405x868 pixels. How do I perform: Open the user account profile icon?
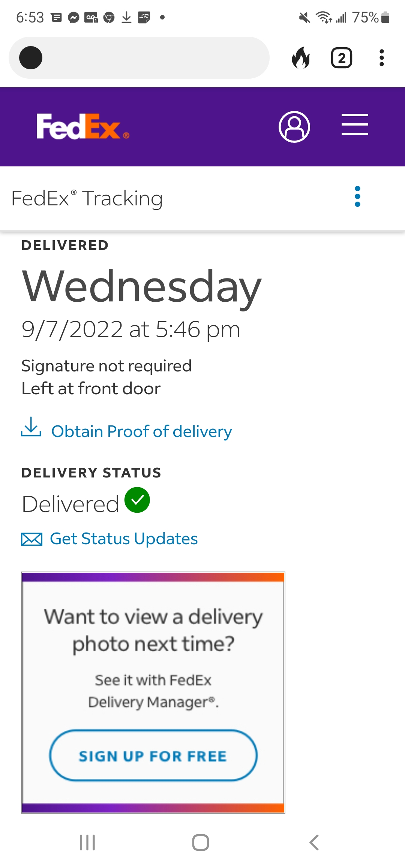(294, 127)
